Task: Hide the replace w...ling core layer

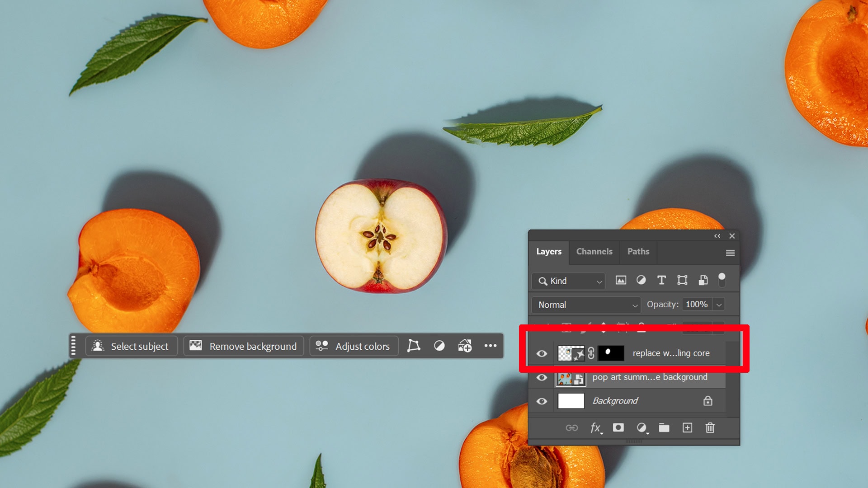Action: pos(542,353)
